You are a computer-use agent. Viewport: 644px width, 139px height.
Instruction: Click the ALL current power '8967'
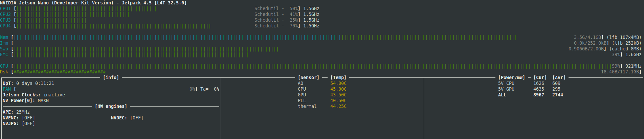(539, 95)
